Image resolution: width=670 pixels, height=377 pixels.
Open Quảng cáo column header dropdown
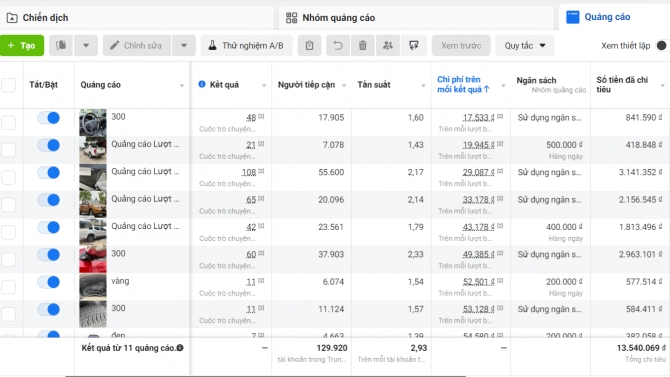182,85
